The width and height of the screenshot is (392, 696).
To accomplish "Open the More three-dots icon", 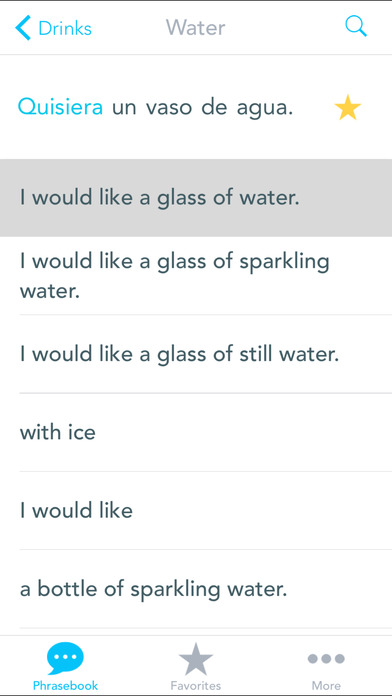I will click(x=326, y=659).
